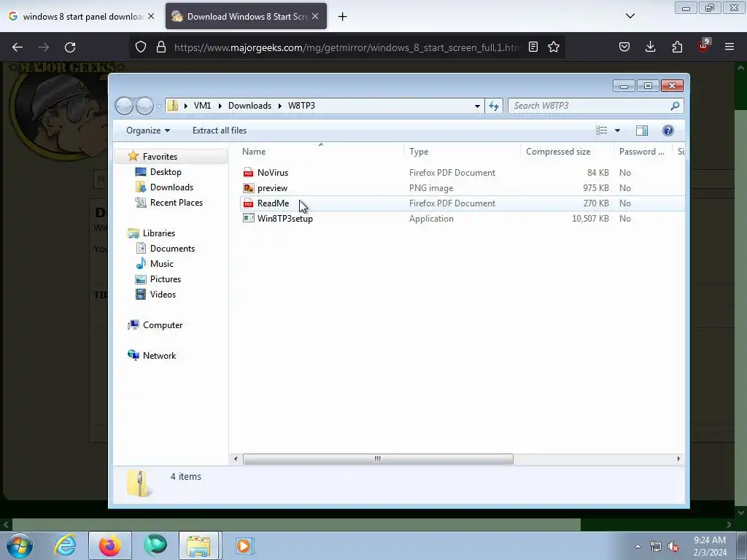Click Downloads in breadcrumb path

[249, 106]
